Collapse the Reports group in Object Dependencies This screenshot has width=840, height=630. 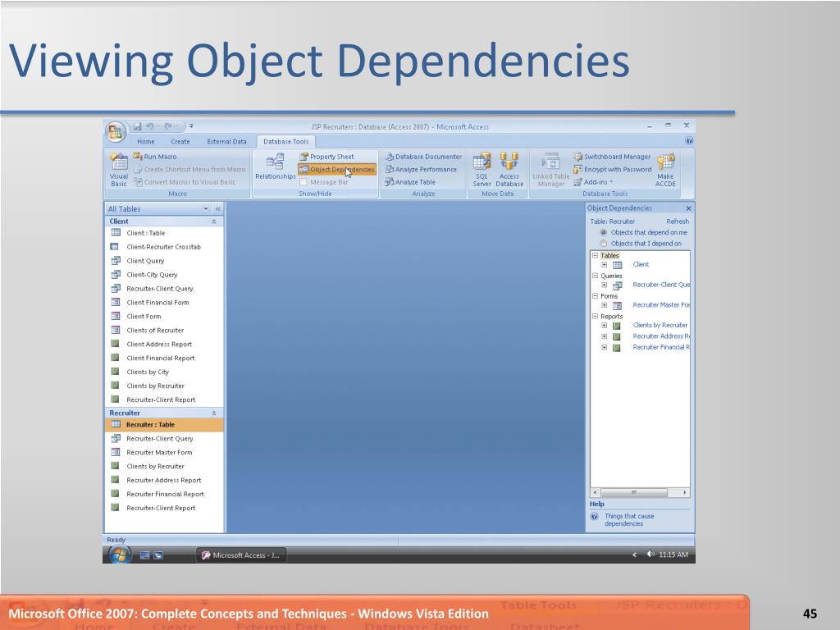(x=595, y=317)
